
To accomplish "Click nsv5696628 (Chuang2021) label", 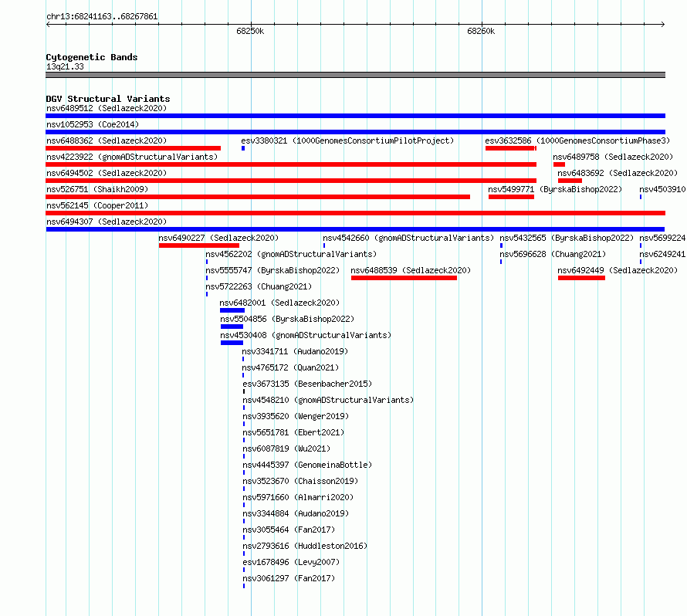I will [x=553, y=254].
